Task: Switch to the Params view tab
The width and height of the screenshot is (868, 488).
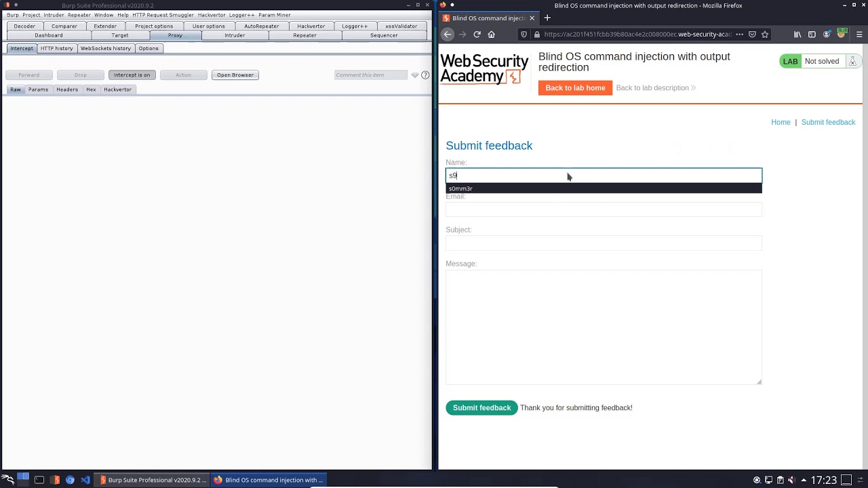Action: 38,89
